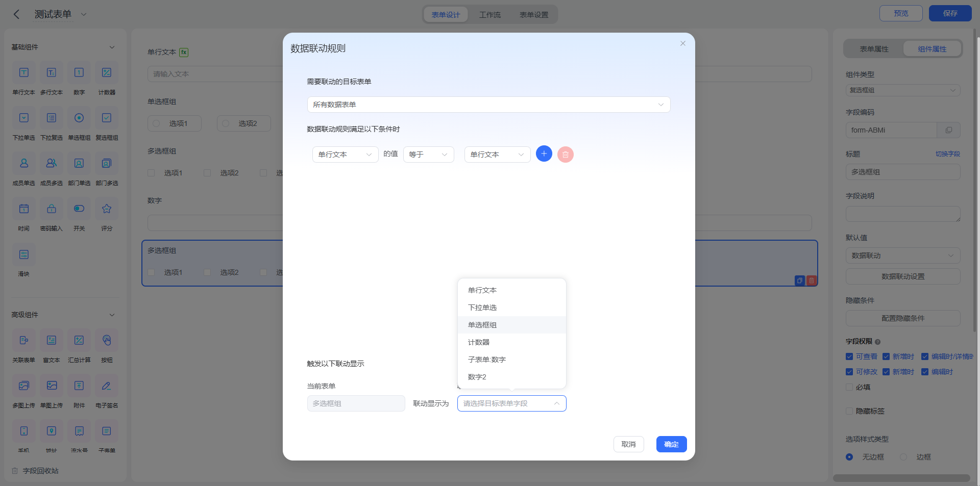
Task: Select the 下拉复选 component icon
Action: tap(52, 118)
